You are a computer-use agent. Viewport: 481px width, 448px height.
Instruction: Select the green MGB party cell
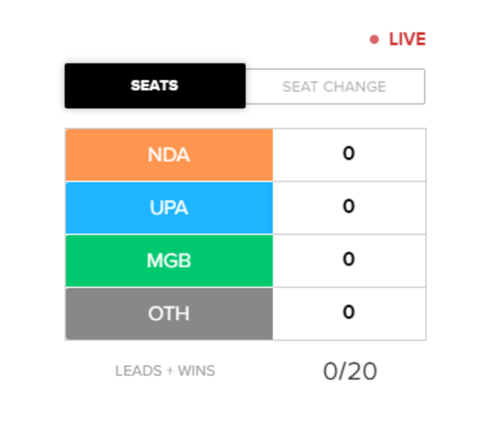point(169,261)
